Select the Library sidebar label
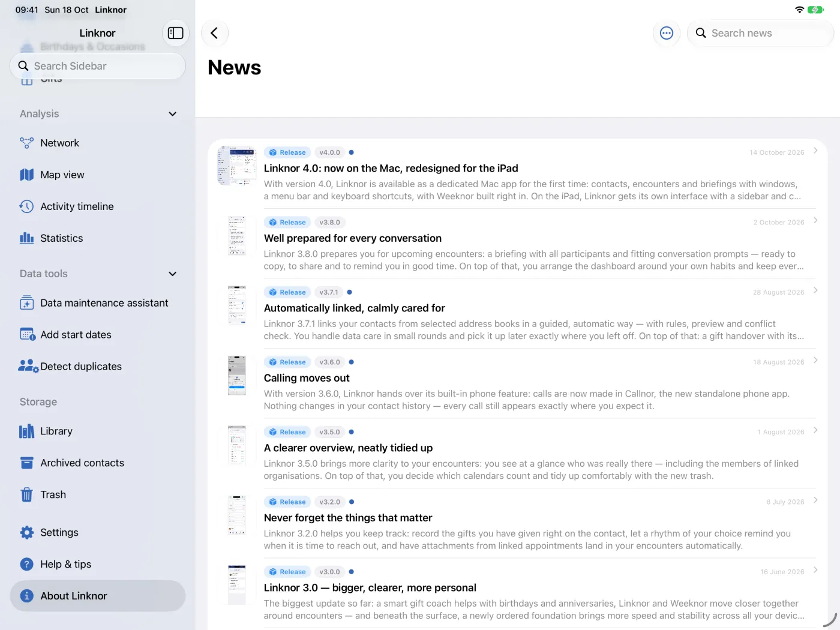 [x=56, y=431]
